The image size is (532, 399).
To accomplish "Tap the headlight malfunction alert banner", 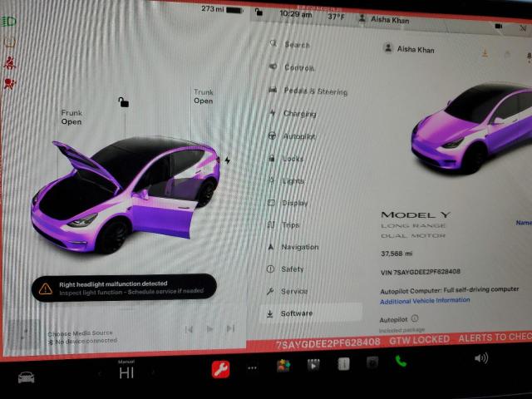I will point(124,288).
